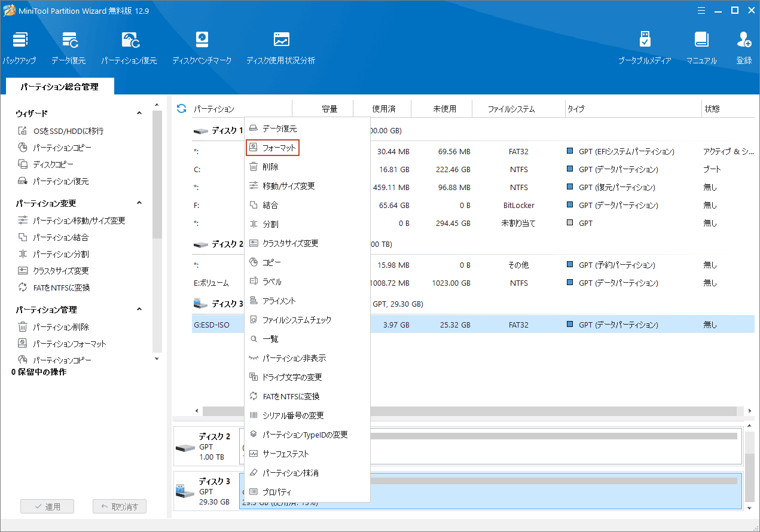Screen dimensions: 760x532
Task: Choose ファイルシステムチェック in context menu
Action: click(307, 320)
